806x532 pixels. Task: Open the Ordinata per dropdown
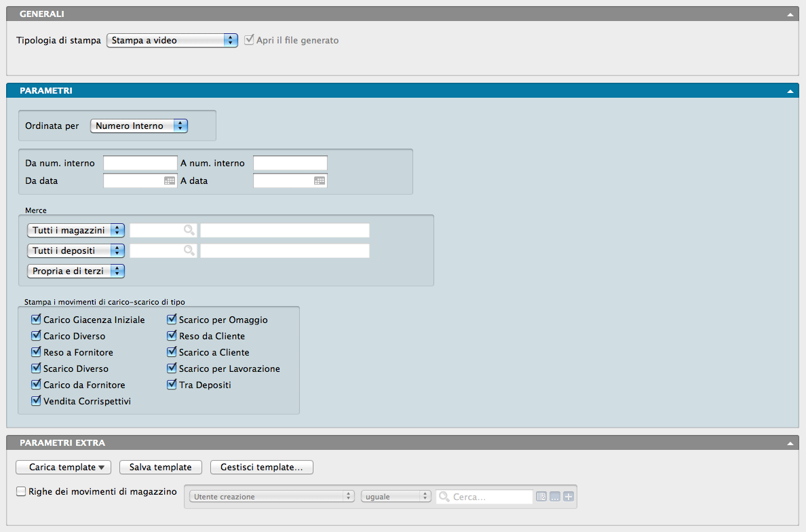[x=139, y=126]
